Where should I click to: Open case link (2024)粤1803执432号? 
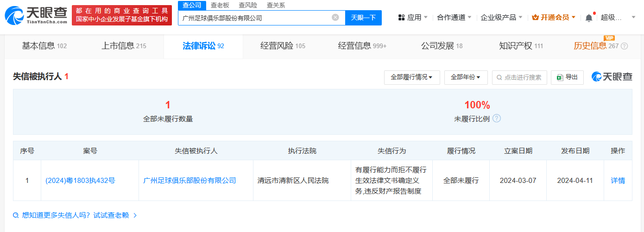point(80,181)
